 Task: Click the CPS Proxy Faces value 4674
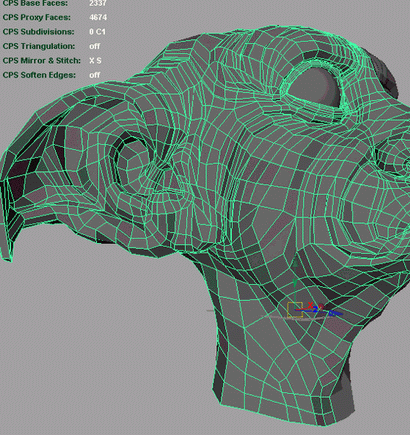(x=98, y=17)
